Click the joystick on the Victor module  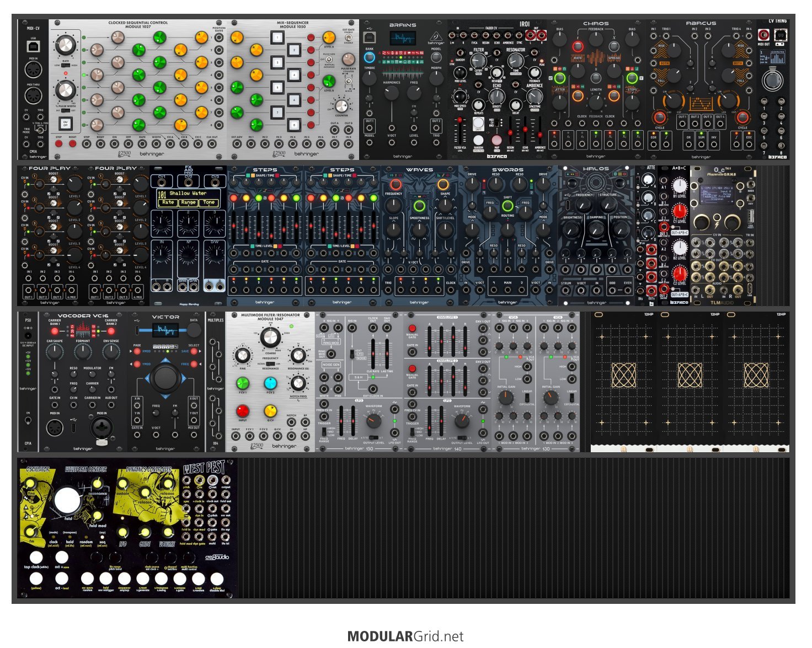(x=165, y=378)
